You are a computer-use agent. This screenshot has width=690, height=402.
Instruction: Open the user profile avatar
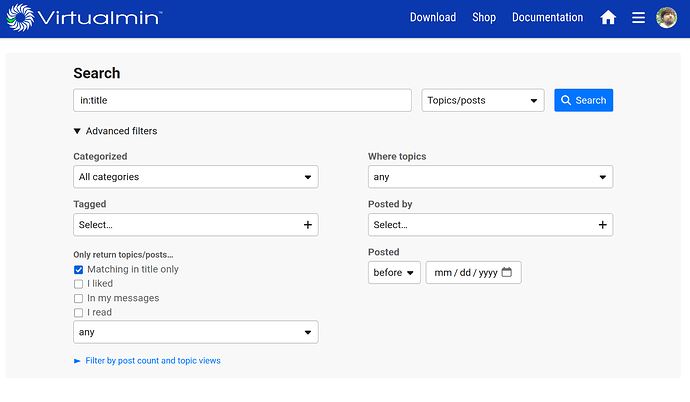click(667, 18)
